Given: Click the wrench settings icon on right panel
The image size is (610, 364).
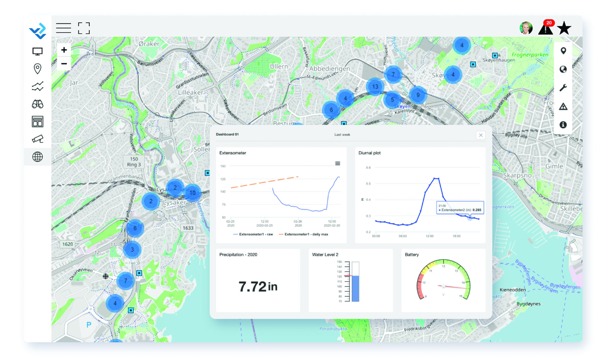Looking at the screenshot, I should (x=564, y=87).
